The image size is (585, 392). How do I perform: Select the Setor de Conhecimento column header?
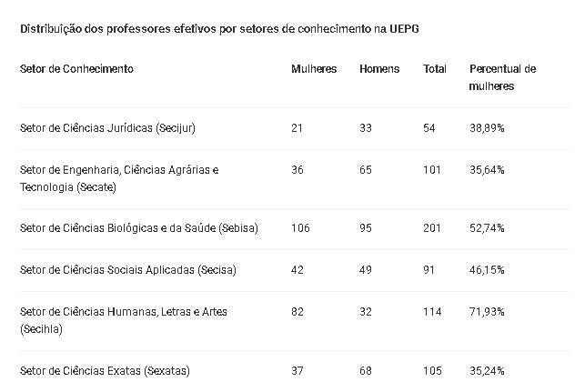(x=76, y=69)
